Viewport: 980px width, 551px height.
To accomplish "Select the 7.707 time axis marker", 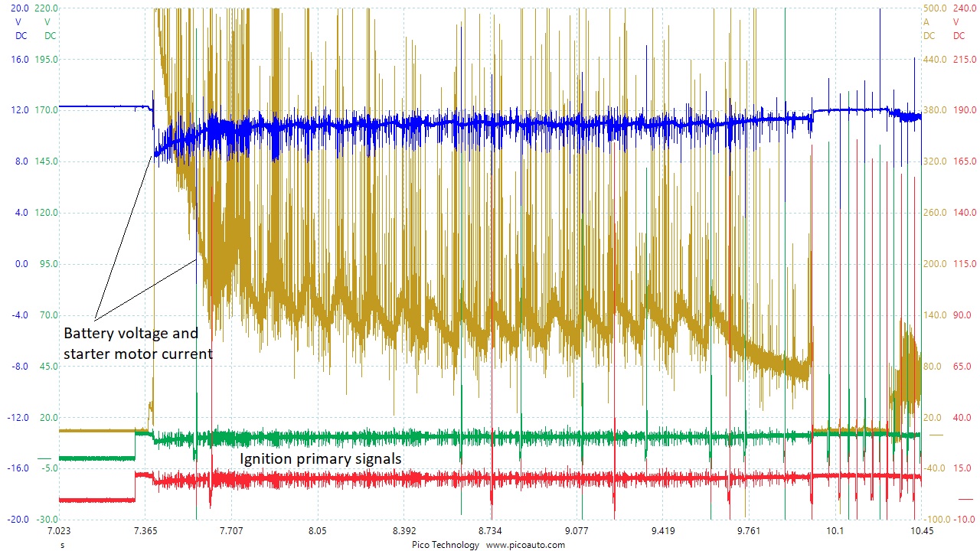I will (231, 531).
